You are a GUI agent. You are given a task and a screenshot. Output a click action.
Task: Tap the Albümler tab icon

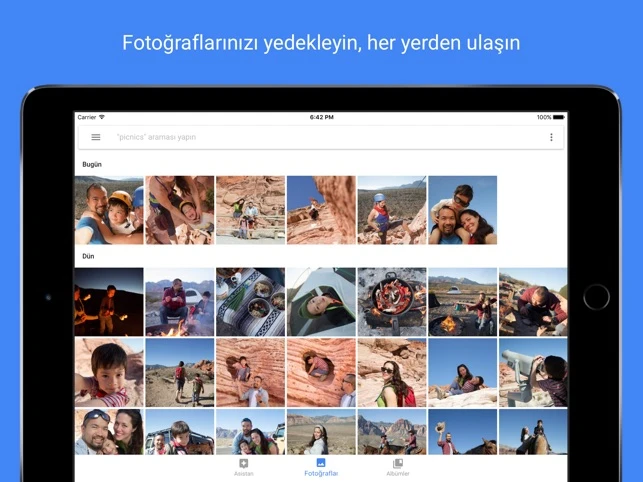[398, 464]
